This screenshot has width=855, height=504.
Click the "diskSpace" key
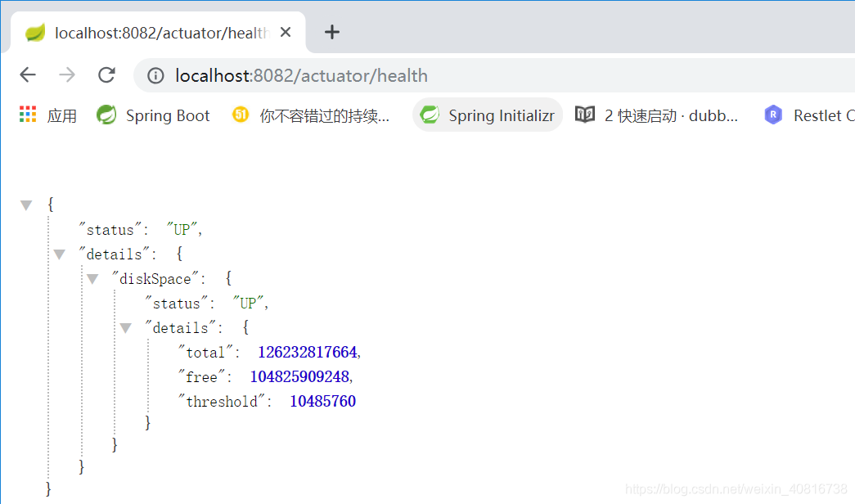pyautogui.click(x=156, y=279)
